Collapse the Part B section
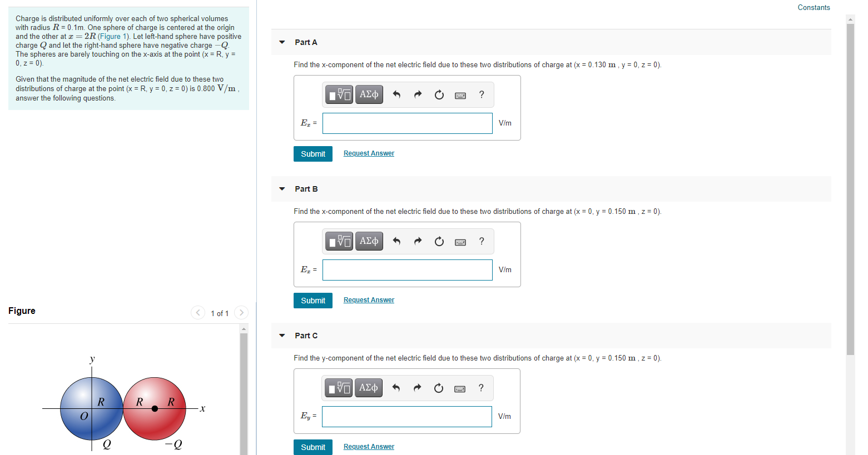This screenshot has height=455, width=868. point(282,188)
